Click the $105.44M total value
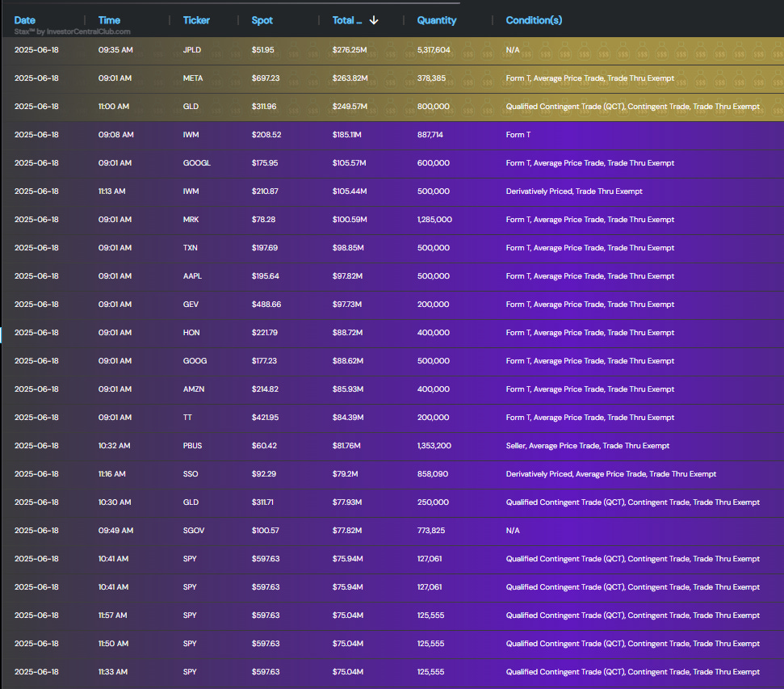 point(350,191)
